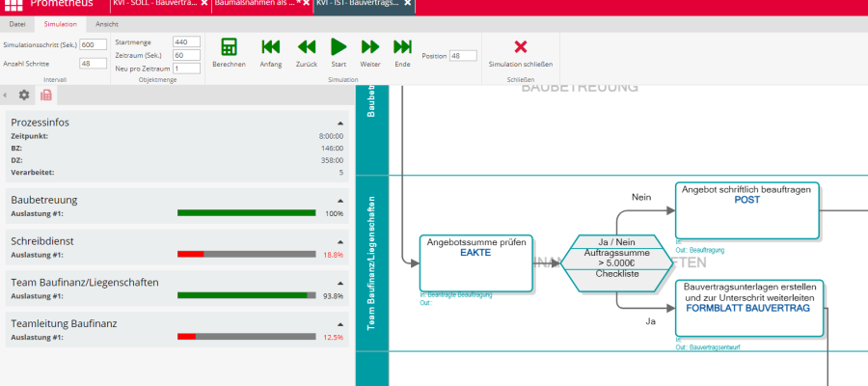
Task: Close the KVI - SOLL tab
Action: point(204,3)
